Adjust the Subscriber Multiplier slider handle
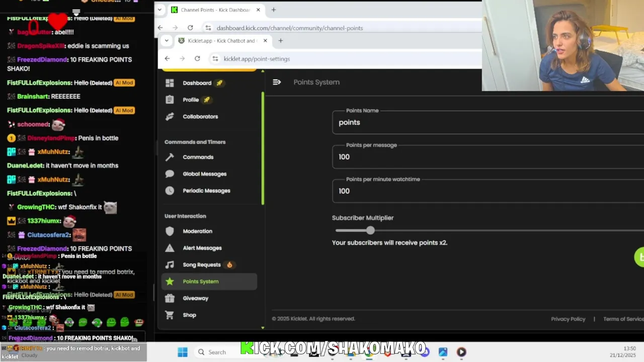This screenshot has width=644, height=362. 370,230
